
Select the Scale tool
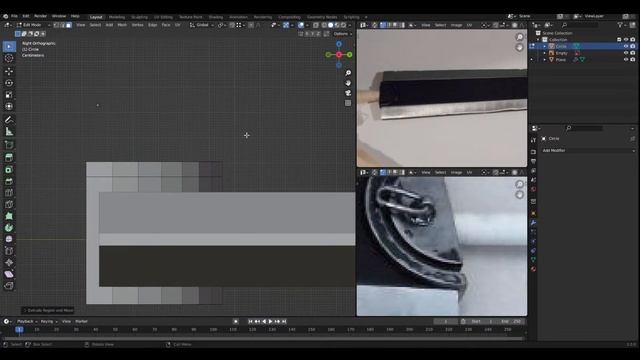click(9, 95)
